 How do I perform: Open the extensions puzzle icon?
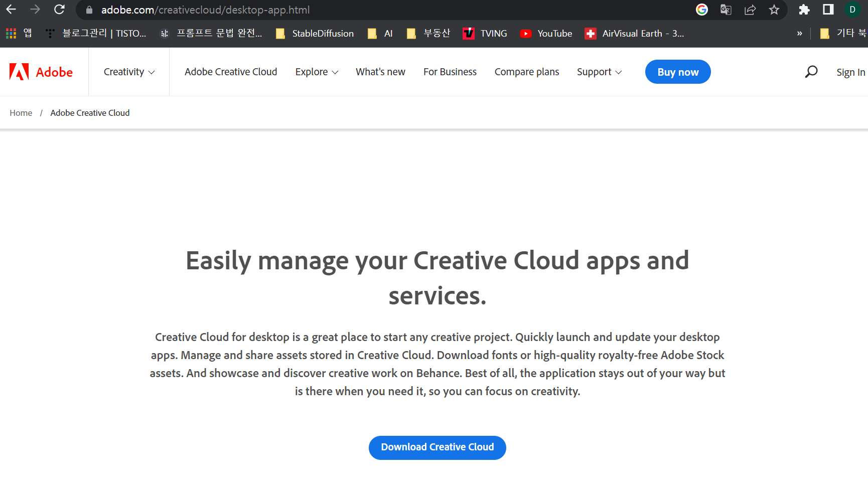point(804,10)
